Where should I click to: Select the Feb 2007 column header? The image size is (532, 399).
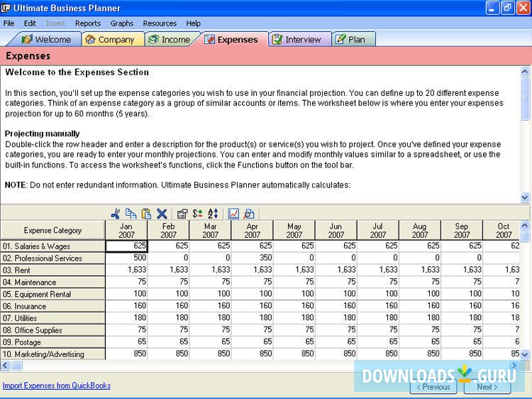(168, 230)
